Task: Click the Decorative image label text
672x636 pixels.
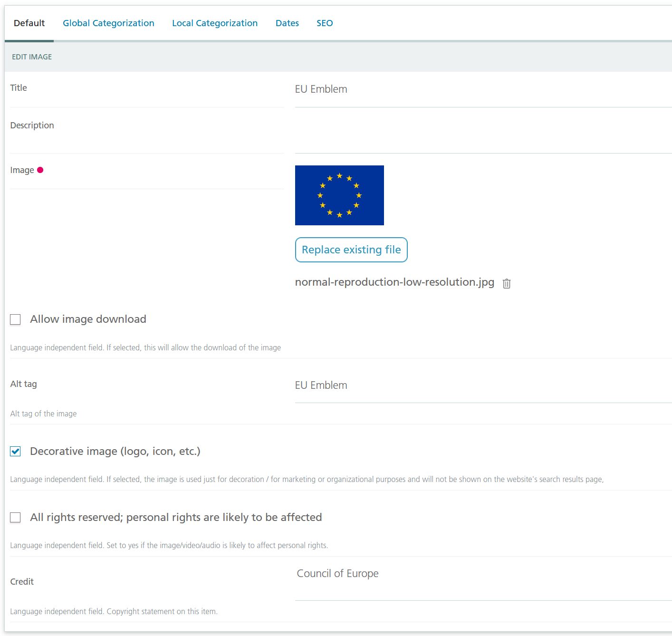Action: pyautogui.click(x=115, y=452)
